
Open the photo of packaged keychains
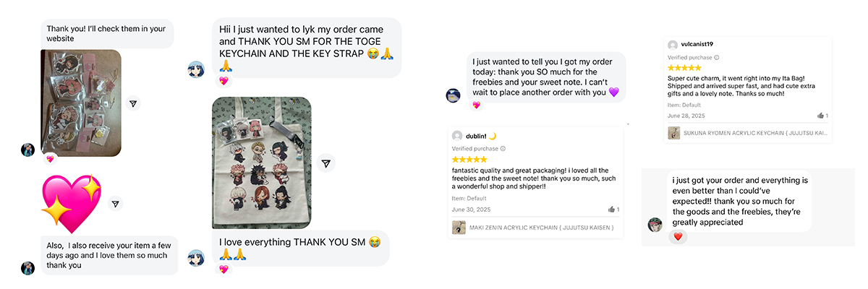coord(81,101)
